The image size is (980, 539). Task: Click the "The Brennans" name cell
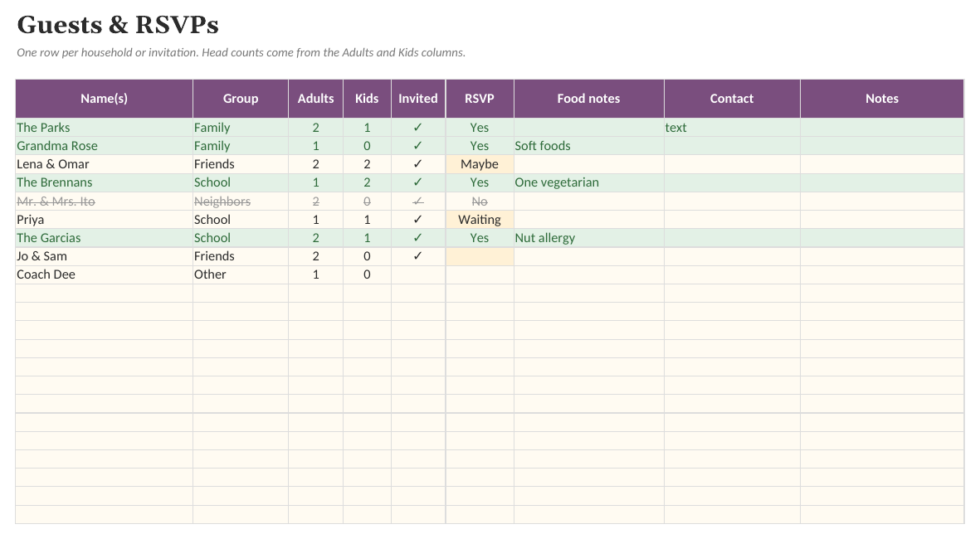[x=105, y=182]
